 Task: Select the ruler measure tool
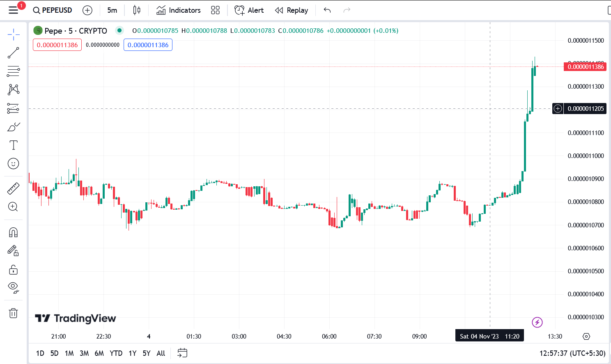[13, 188]
